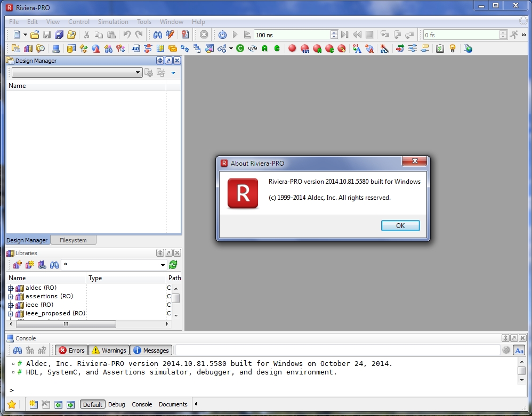532x416 pixels.
Task: Increase the 100 ns run time stepper
Action: (x=334, y=32)
